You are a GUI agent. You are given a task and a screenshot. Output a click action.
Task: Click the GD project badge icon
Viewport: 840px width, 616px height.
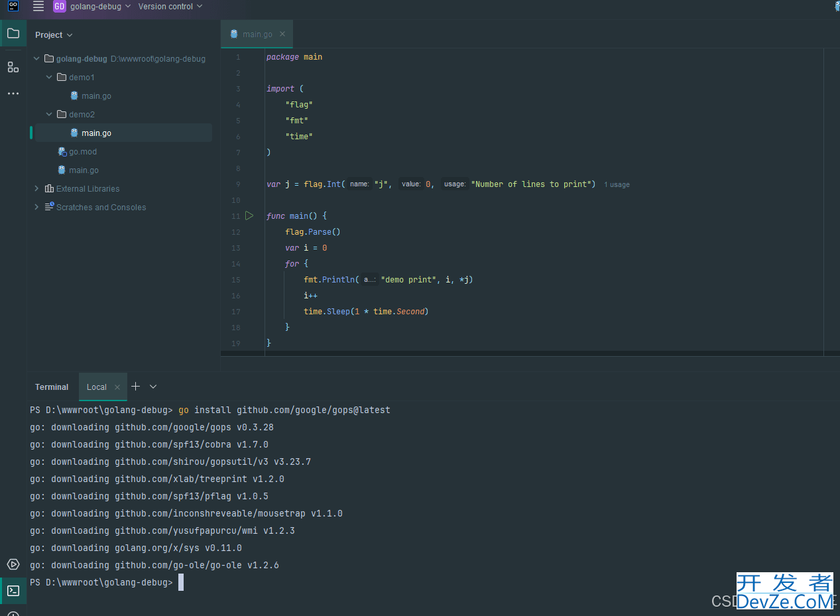(60, 7)
